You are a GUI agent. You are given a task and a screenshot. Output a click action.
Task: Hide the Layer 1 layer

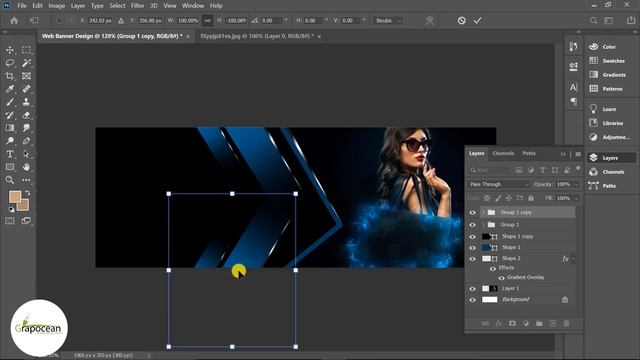pyautogui.click(x=472, y=289)
